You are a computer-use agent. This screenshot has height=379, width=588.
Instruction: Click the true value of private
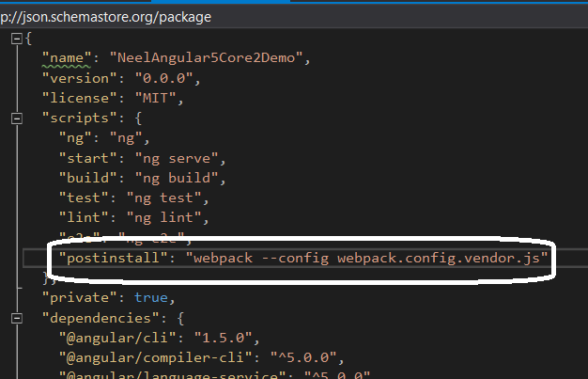[151, 298]
